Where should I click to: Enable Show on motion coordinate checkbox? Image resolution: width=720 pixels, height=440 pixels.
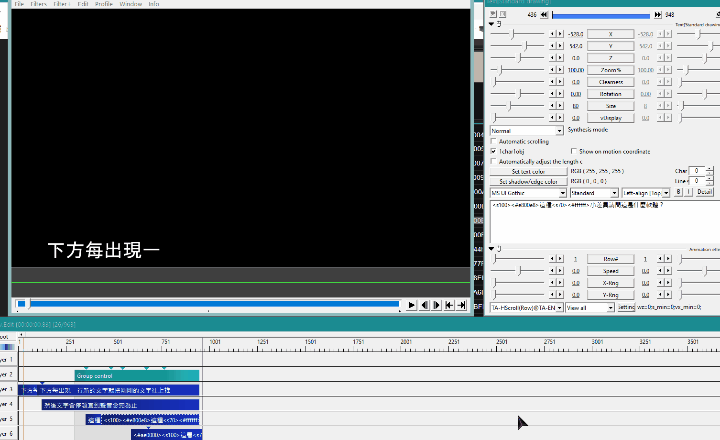[574, 151]
